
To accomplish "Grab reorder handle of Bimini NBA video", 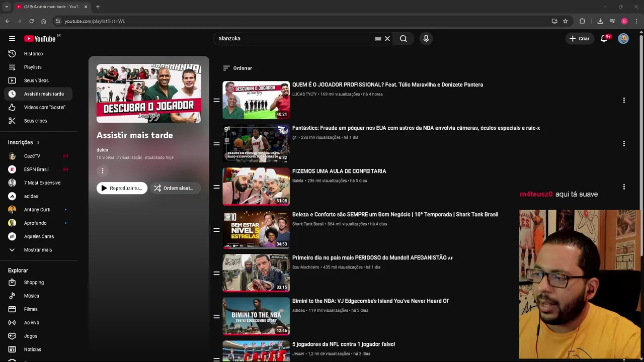I will click(216, 317).
